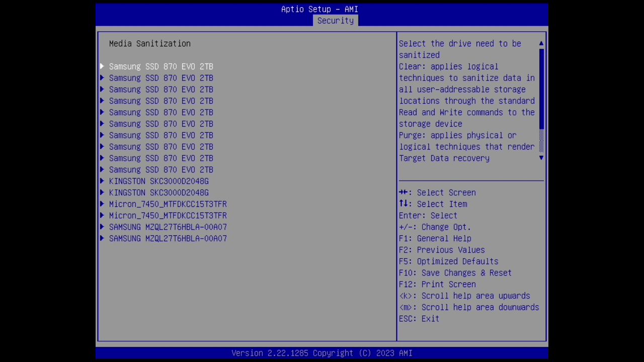Click the help panel scrollbar thumb
644x362 pixels.
click(x=541, y=89)
